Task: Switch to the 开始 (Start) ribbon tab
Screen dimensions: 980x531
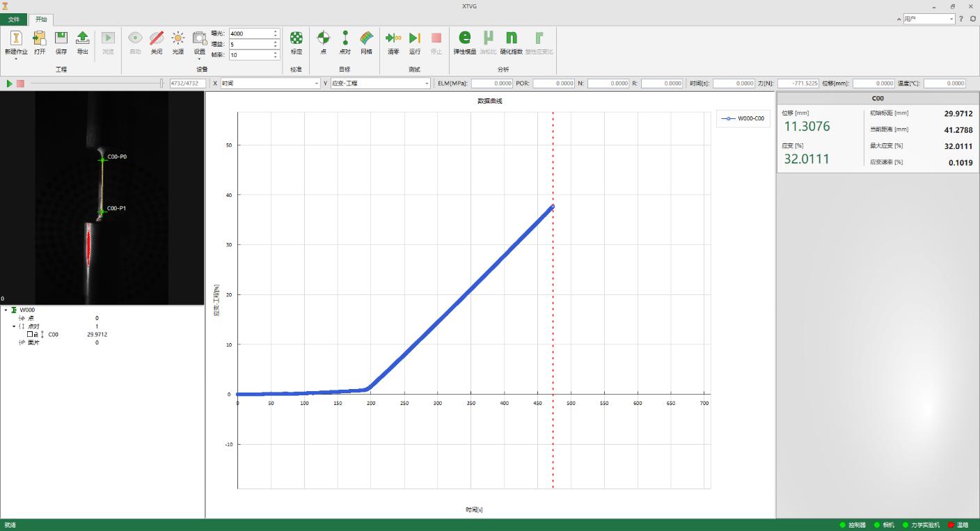Action: click(42, 19)
